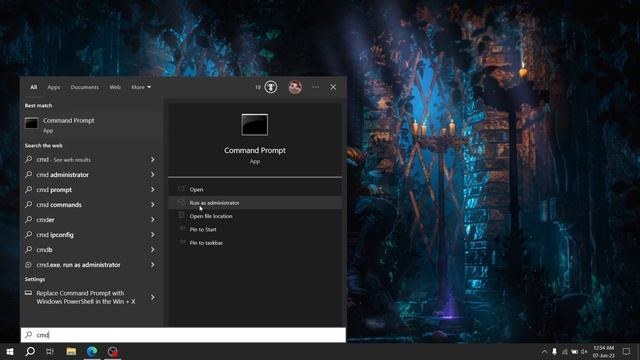Open 'cmd prompt' web suggestion
640x360 pixels.
pos(54,190)
